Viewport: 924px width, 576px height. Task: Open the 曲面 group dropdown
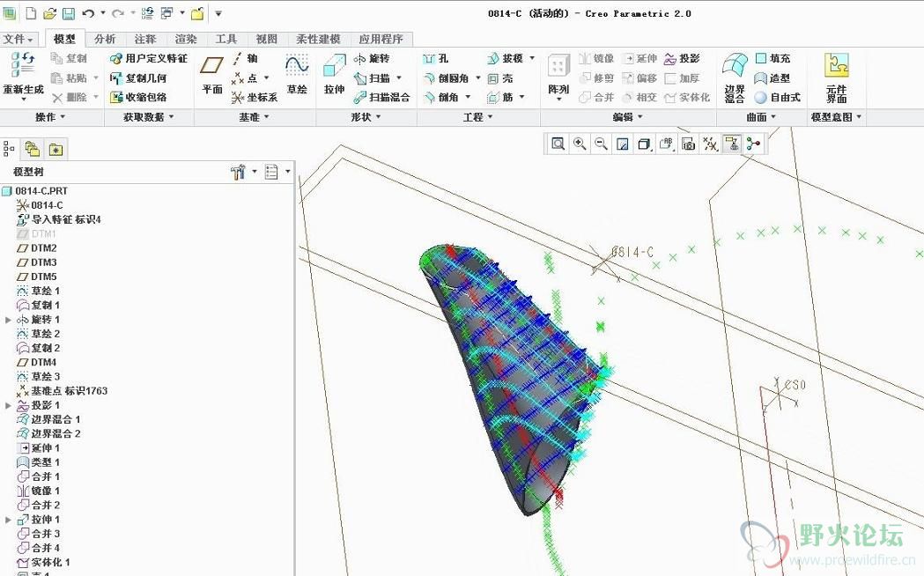[x=761, y=117]
